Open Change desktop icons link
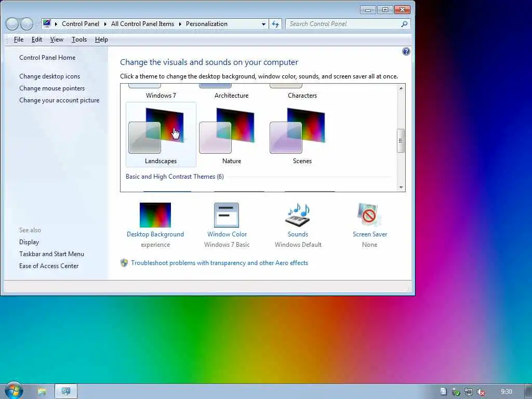 (49, 76)
